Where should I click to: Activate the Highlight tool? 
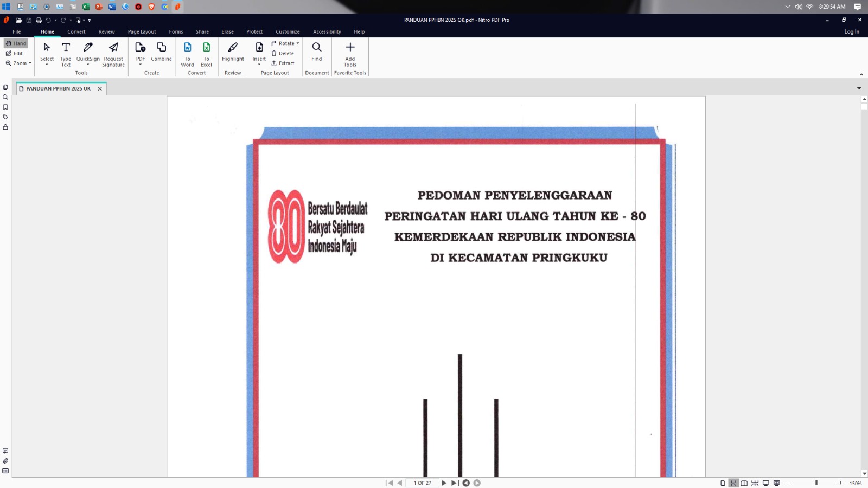233,52
